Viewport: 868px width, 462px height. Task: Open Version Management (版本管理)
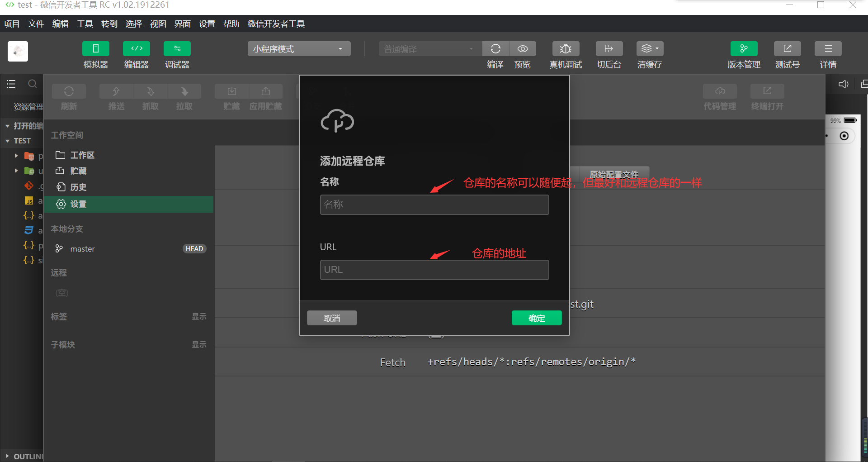coord(744,48)
